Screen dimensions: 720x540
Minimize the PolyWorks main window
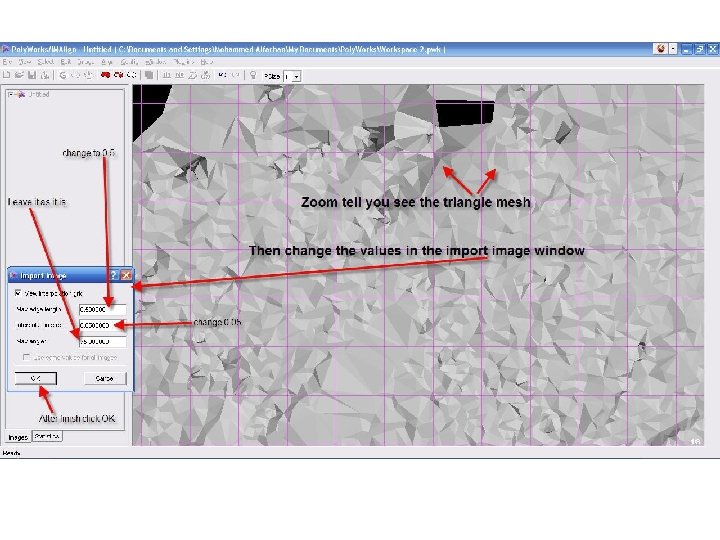(686, 49)
